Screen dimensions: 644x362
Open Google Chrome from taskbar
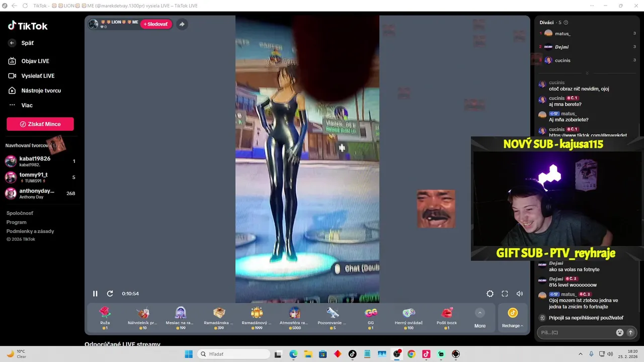tap(411, 354)
